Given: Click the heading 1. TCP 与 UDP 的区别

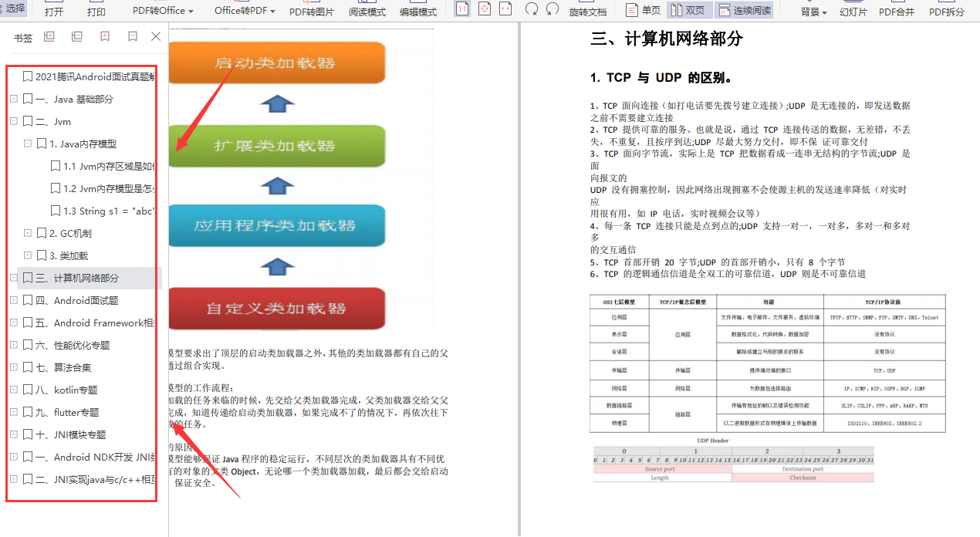Looking at the screenshot, I should coord(661,78).
